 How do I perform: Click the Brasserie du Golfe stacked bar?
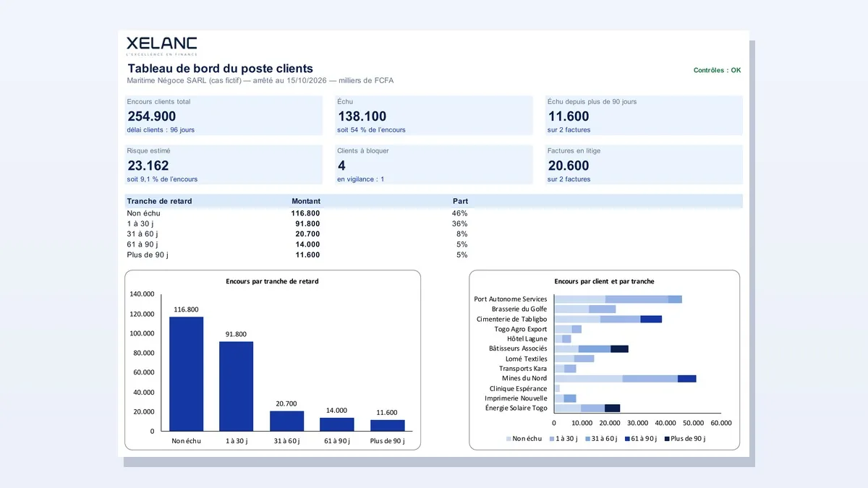point(585,309)
